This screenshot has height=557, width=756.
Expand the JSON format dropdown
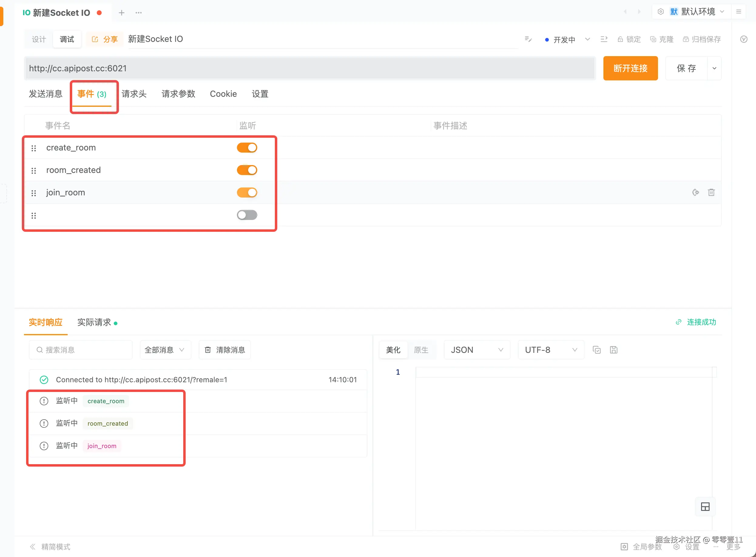pos(477,350)
